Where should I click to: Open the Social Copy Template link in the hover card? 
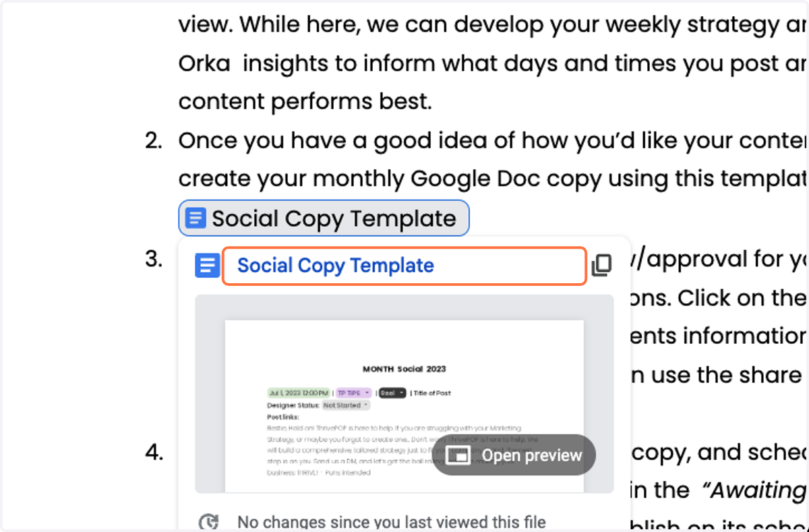point(336,266)
